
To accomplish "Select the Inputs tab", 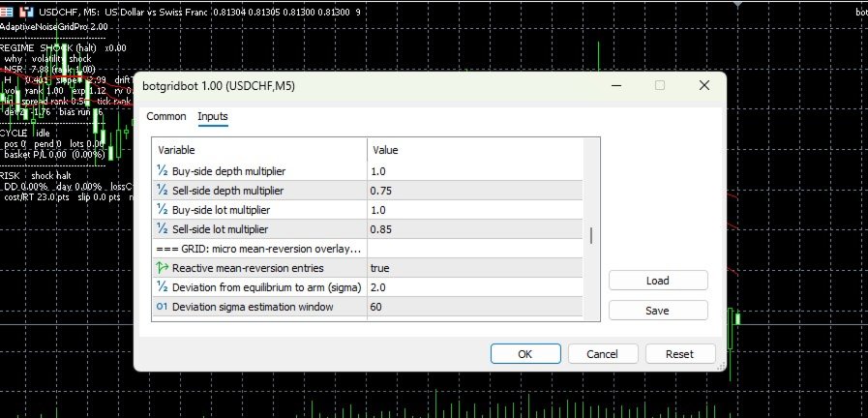I will click(x=213, y=116).
